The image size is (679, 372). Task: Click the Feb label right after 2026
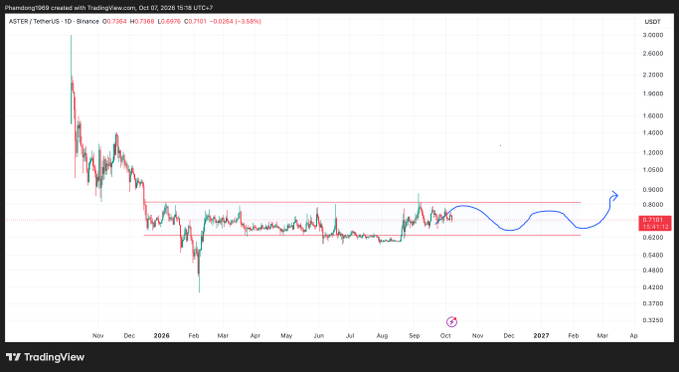pyautogui.click(x=194, y=336)
